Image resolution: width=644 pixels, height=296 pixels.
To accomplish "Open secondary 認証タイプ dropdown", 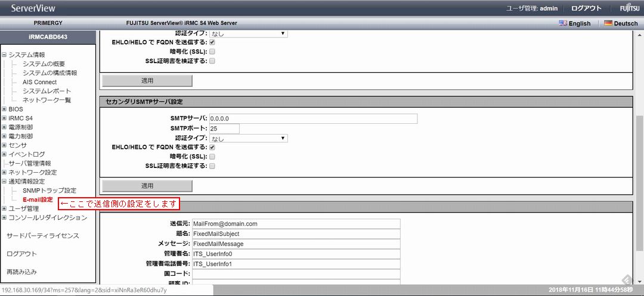I will (248, 138).
